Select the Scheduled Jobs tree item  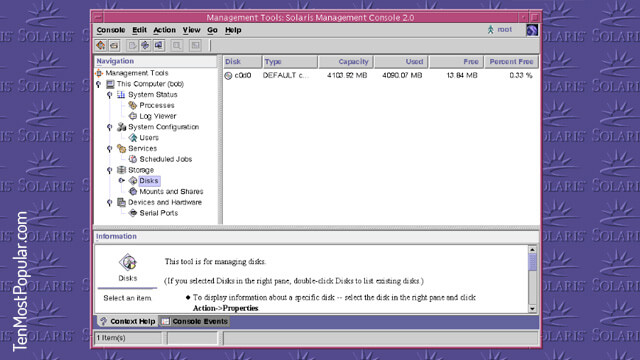pyautogui.click(x=166, y=159)
